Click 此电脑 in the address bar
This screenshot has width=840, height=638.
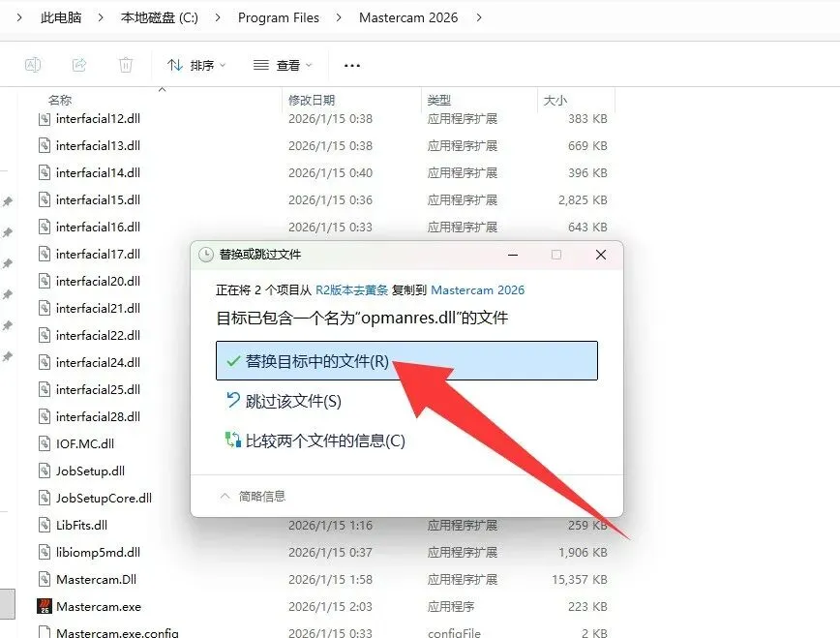[x=61, y=17]
